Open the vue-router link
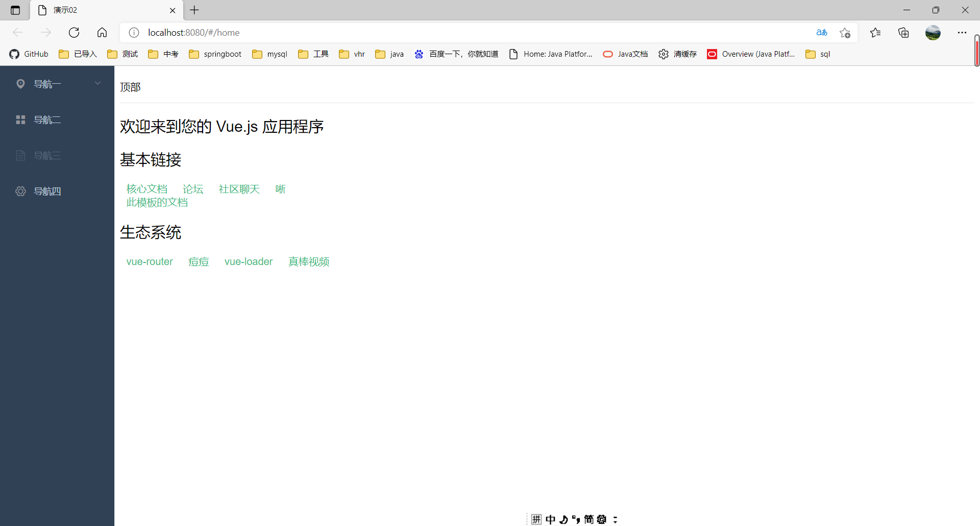 149,261
